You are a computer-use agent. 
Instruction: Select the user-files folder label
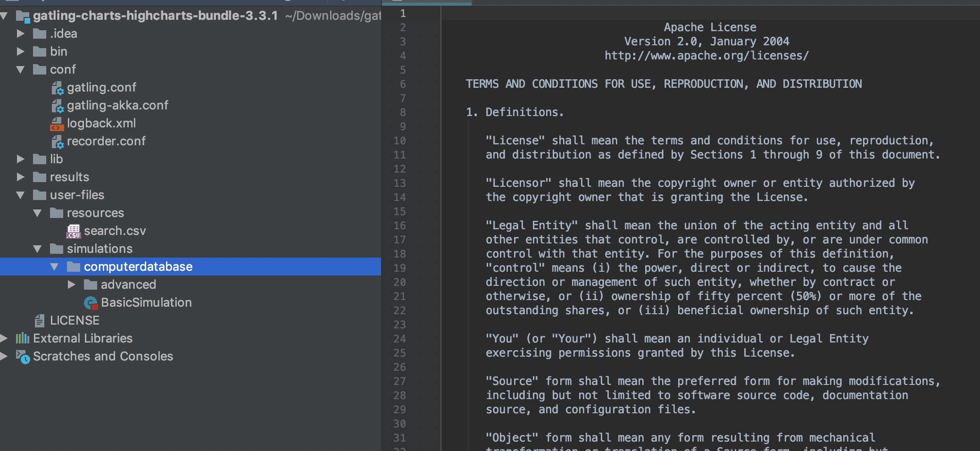point(77,195)
